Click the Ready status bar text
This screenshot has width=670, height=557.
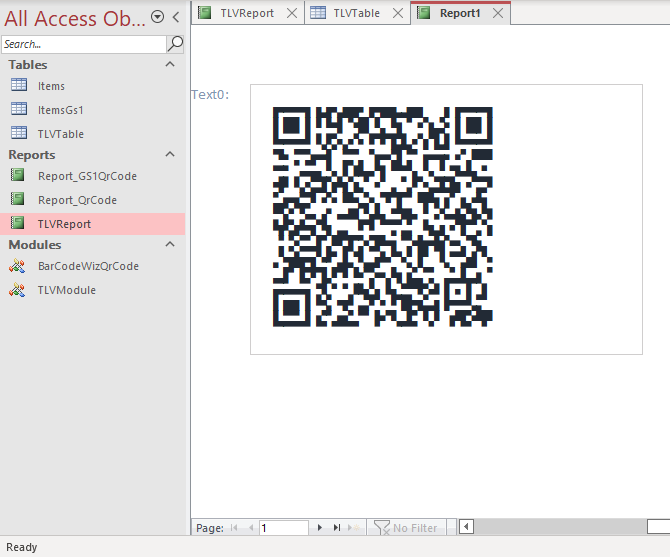point(21,547)
